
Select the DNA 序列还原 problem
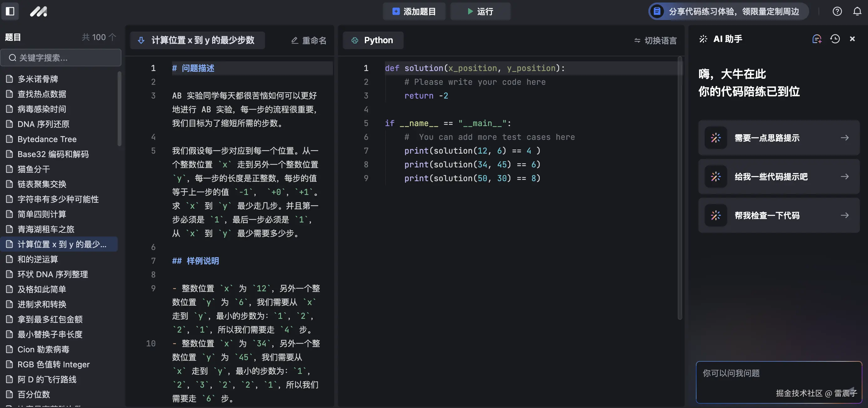(43, 124)
